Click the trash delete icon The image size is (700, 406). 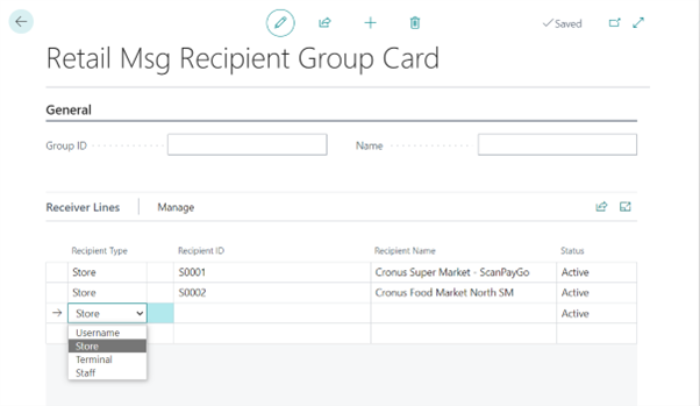[x=415, y=22]
